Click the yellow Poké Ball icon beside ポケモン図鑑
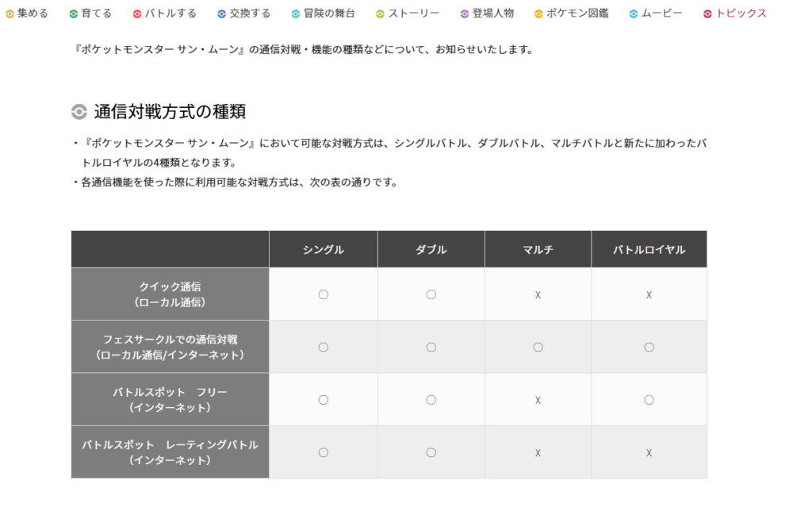Viewport: 812px width, 515px height. point(538,13)
